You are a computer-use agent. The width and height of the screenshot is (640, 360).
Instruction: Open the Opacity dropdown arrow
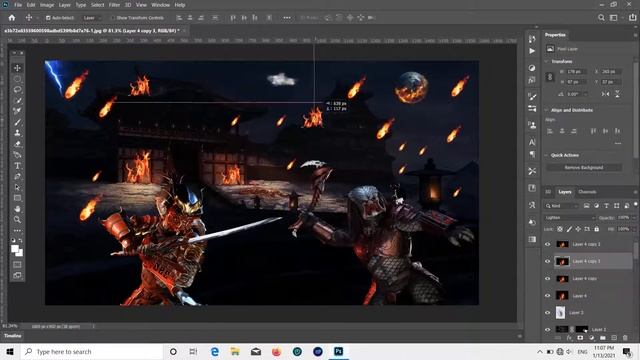click(x=633, y=218)
